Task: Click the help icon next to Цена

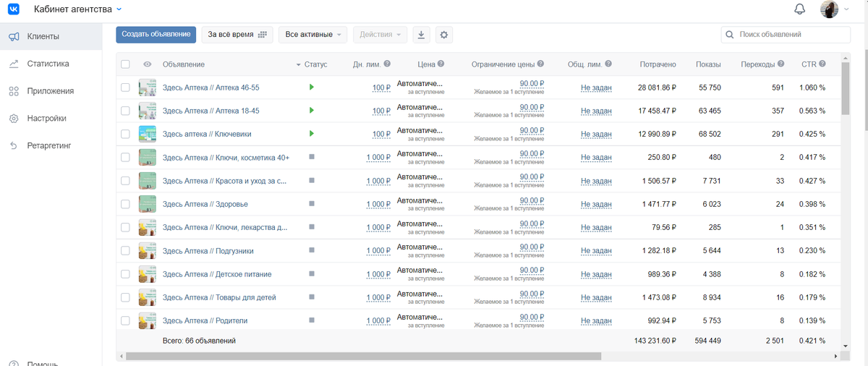Action: (441, 64)
